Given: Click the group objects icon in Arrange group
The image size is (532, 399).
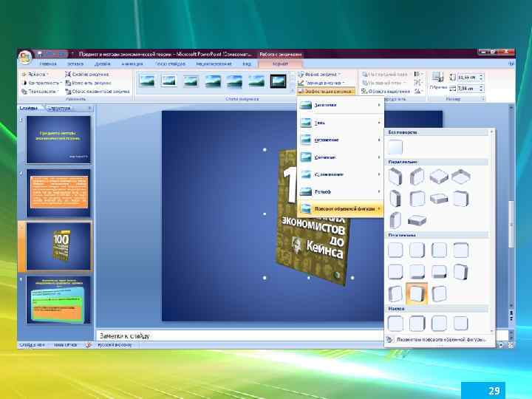Looking at the screenshot, I should pos(417,83).
